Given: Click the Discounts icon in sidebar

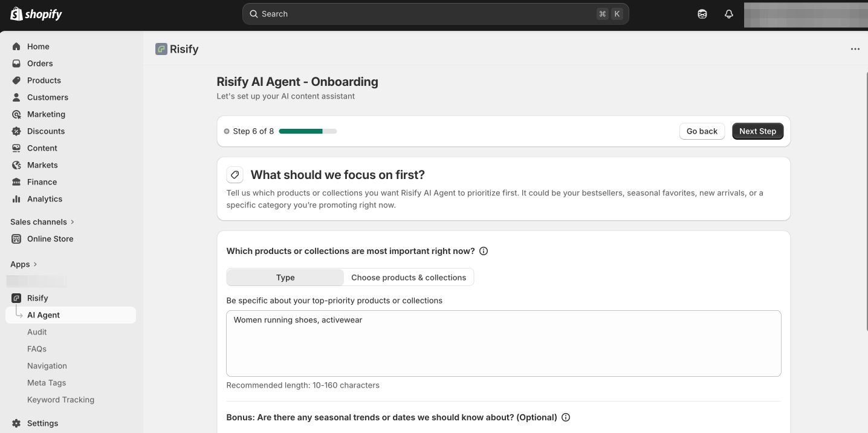Looking at the screenshot, I should click(x=16, y=131).
